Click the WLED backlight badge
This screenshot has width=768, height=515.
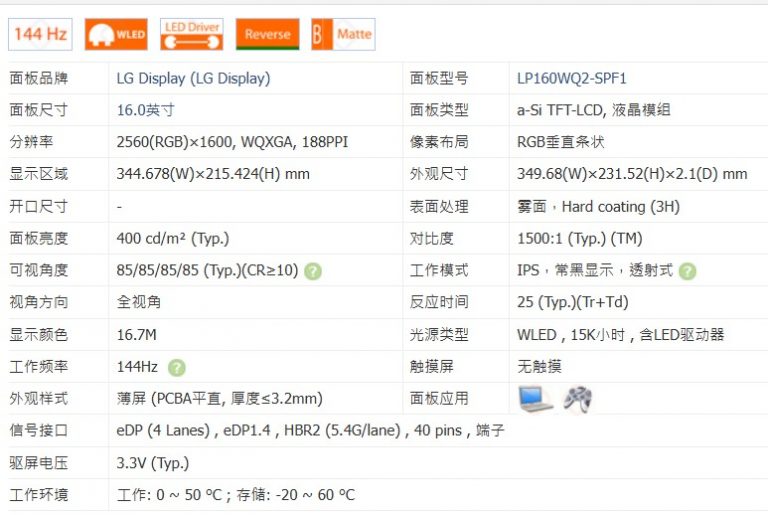(x=116, y=34)
